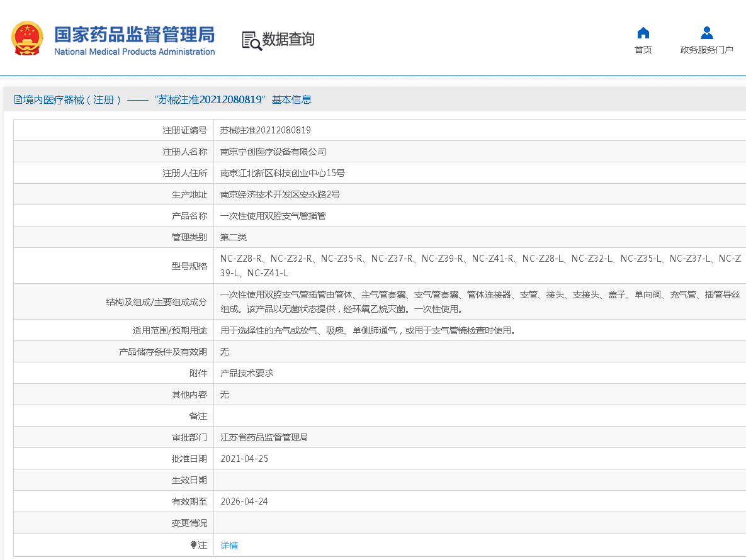This screenshot has height=560, width=746.
Task: Click the 注册人住所 label
Action: point(185,173)
